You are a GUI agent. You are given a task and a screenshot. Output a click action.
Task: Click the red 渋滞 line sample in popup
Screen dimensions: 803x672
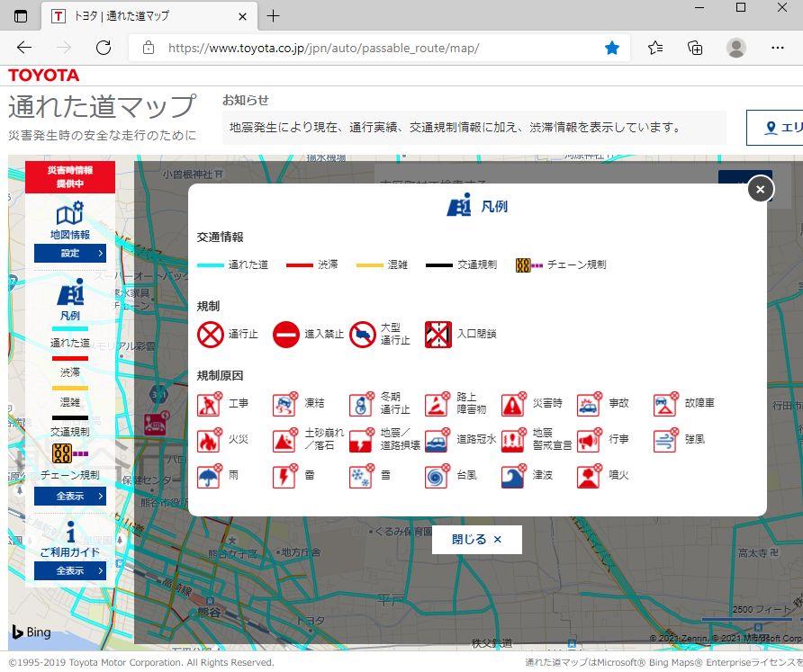click(x=300, y=265)
